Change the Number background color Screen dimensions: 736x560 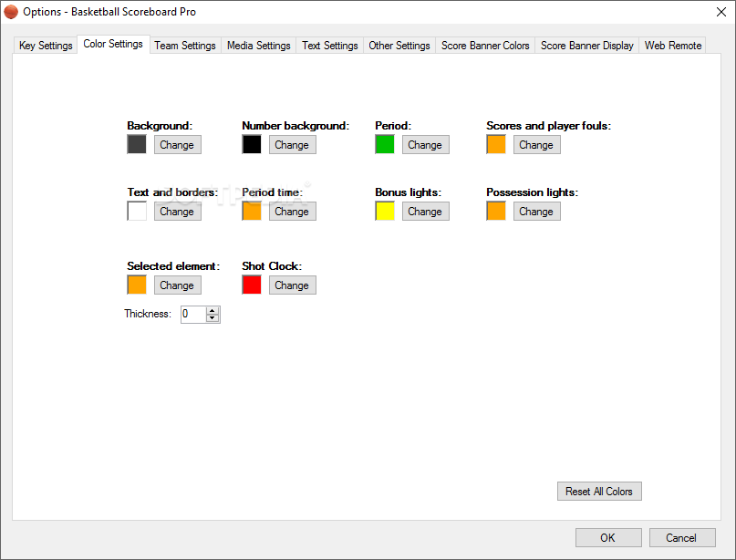[293, 145]
